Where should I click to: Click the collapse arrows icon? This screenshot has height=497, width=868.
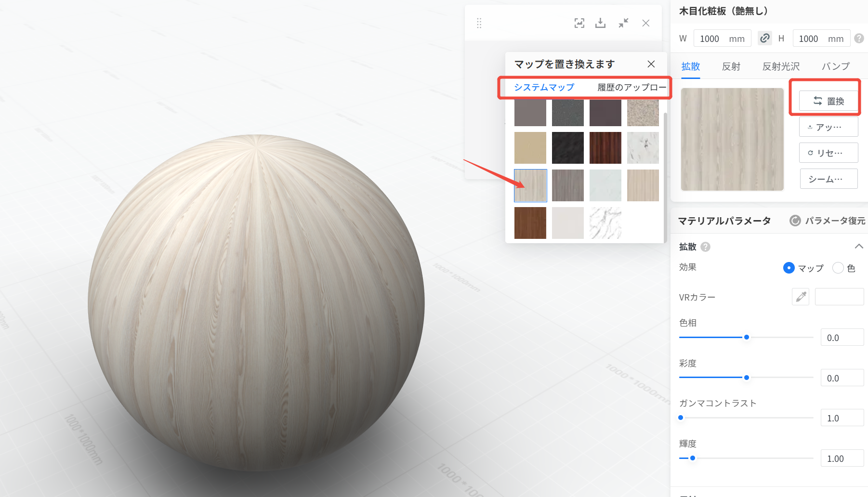click(x=623, y=23)
